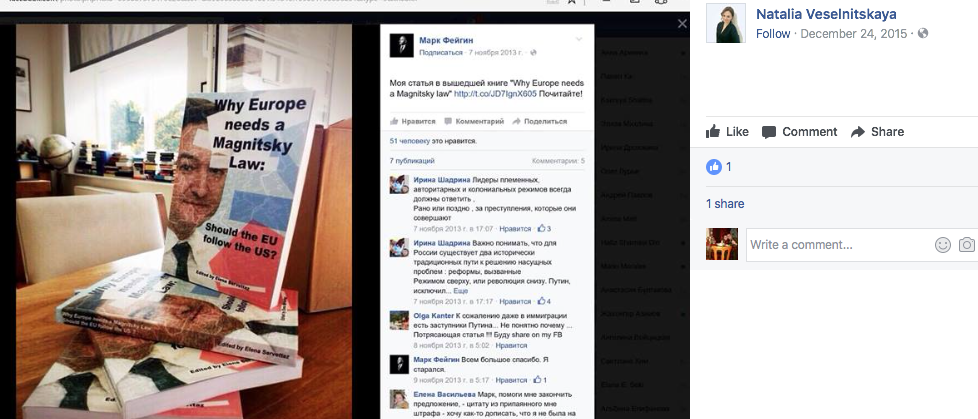Click the thumbs-up Like icon
This screenshot has width=978, height=419.
(713, 131)
